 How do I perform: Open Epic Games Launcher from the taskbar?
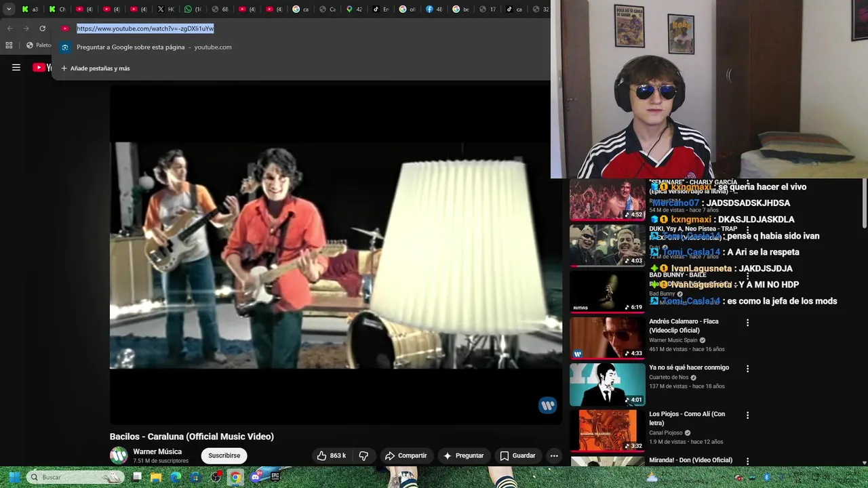point(275,477)
